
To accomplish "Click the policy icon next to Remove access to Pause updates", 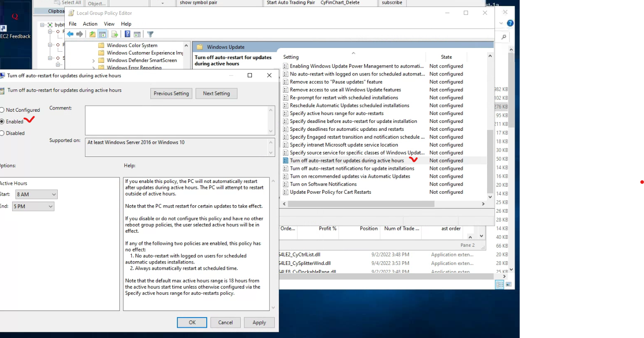I will pyautogui.click(x=285, y=81).
